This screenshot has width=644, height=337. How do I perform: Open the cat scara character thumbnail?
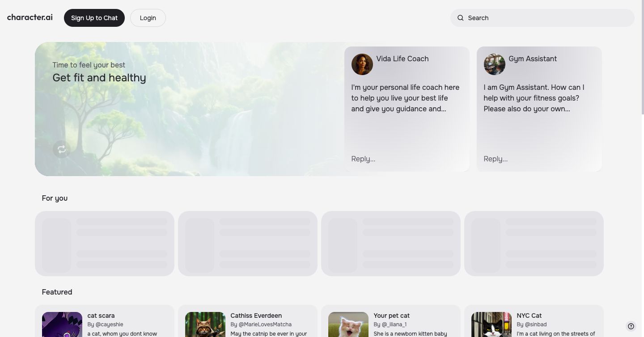click(62, 324)
